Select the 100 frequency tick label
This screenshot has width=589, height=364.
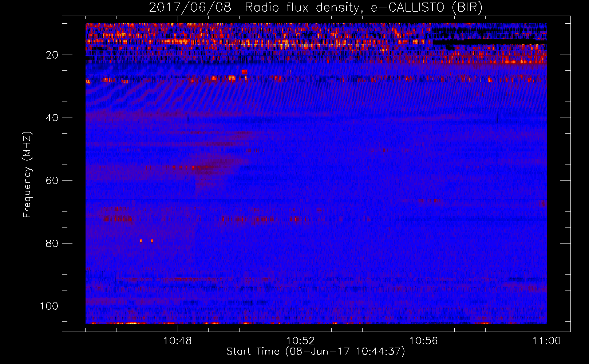pos(49,306)
